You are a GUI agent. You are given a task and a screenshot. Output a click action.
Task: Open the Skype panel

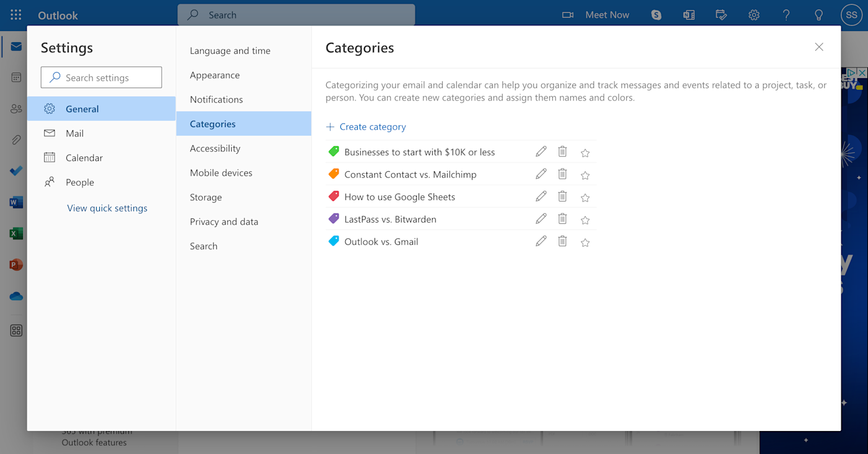657,15
